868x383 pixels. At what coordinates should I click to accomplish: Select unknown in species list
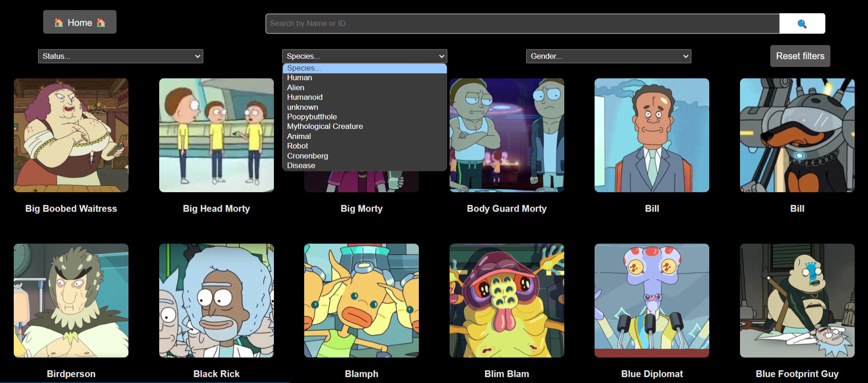pyautogui.click(x=365, y=107)
